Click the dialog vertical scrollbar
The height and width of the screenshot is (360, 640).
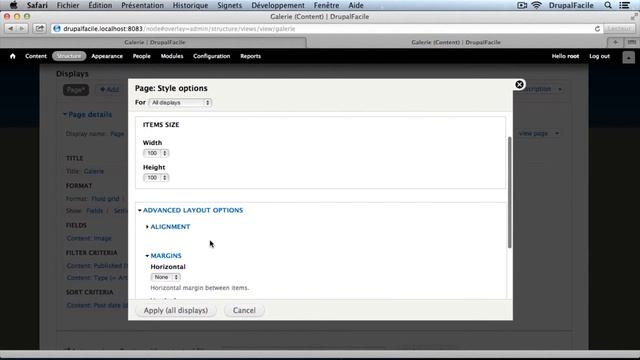[x=509, y=192]
